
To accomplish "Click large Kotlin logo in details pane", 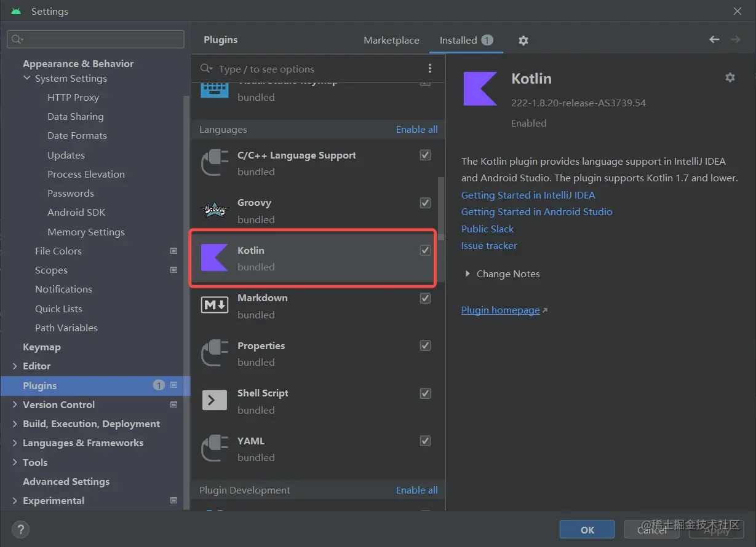I will pos(480,89).
